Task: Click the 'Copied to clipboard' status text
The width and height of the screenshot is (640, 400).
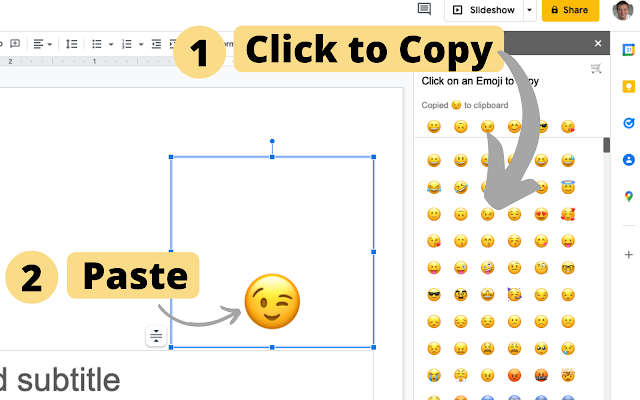Action: coord(465,105)
